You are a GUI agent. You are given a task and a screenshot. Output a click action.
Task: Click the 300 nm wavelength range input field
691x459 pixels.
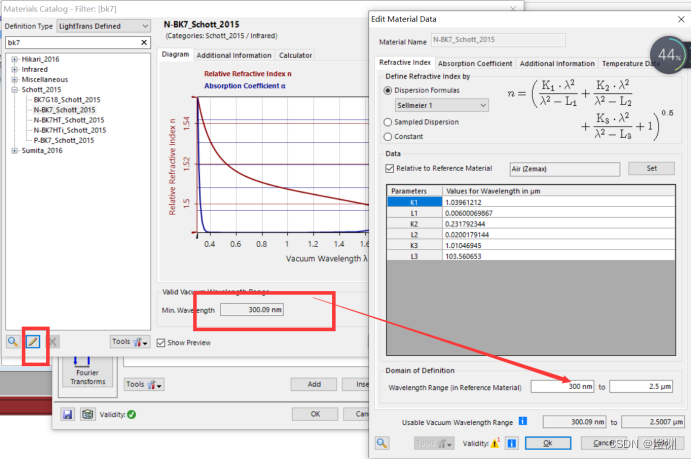coord(562,386)
